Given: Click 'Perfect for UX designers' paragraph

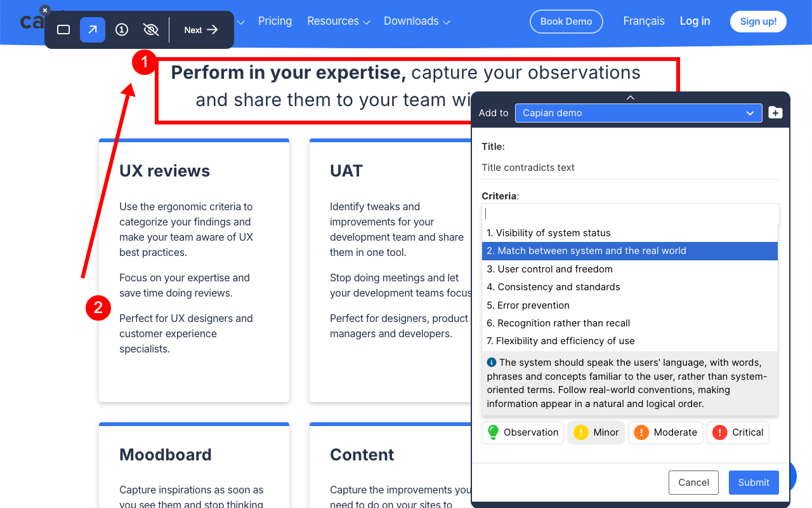Looking at the screenshot, I should tap(186, 333).
